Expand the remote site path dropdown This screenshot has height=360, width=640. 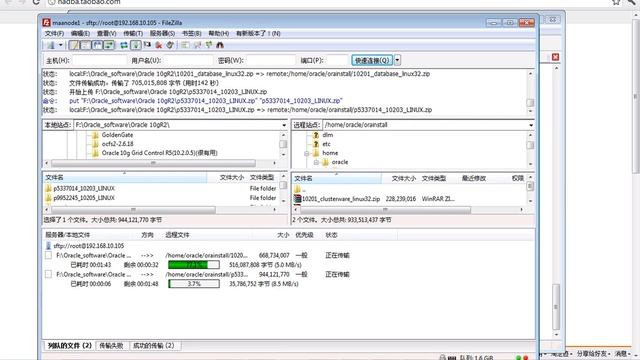tap(531, 125)
